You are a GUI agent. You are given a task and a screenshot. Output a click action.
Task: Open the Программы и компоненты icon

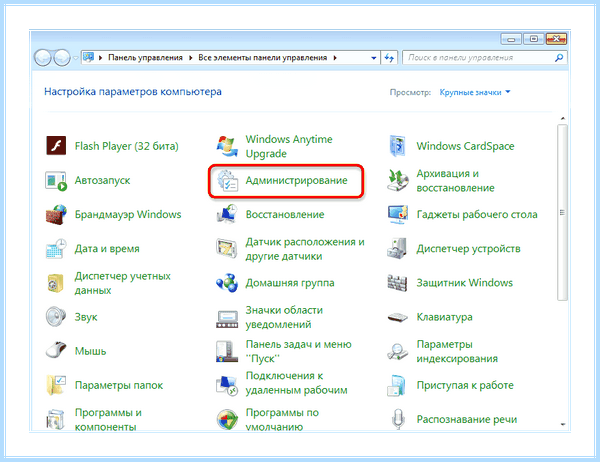click(56, 419)
